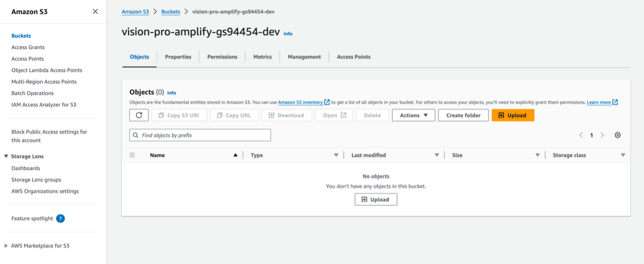Open the Metrics tab
This screenshot has height=264, width=644.
click(x=263, y=57)
